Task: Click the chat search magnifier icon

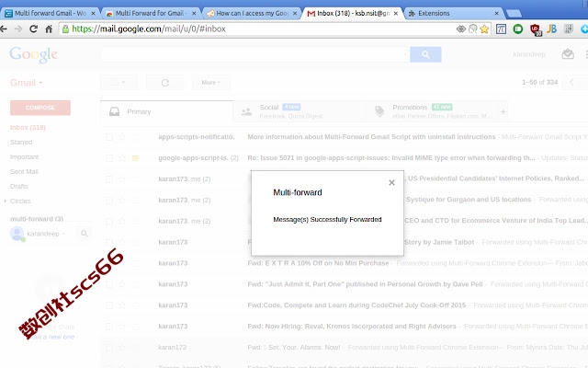Action: (x=85, y=234)
